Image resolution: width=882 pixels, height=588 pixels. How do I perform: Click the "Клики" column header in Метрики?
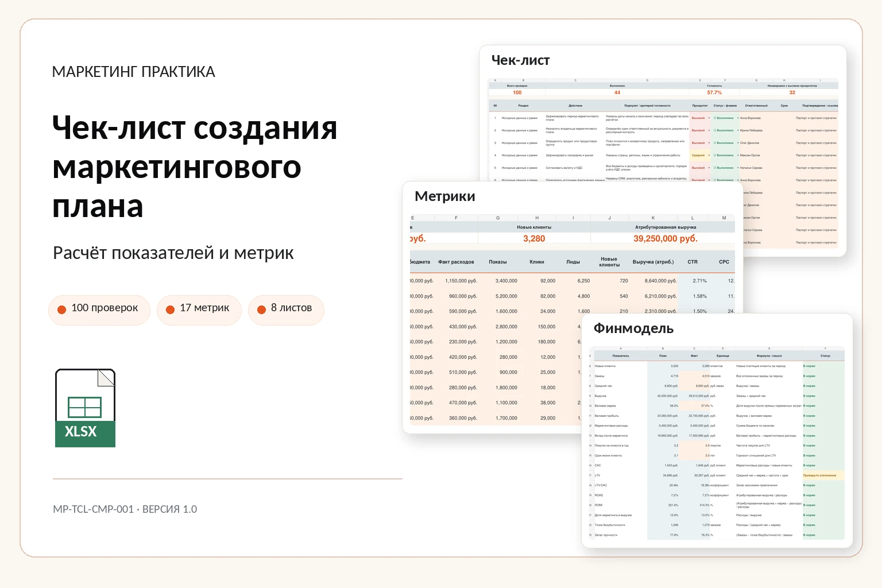click(537, 262)
